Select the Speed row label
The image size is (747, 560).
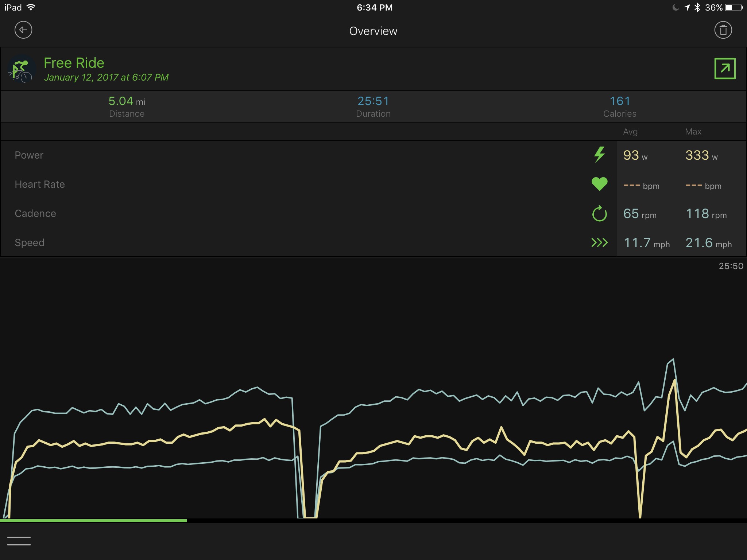coord(30,242)
